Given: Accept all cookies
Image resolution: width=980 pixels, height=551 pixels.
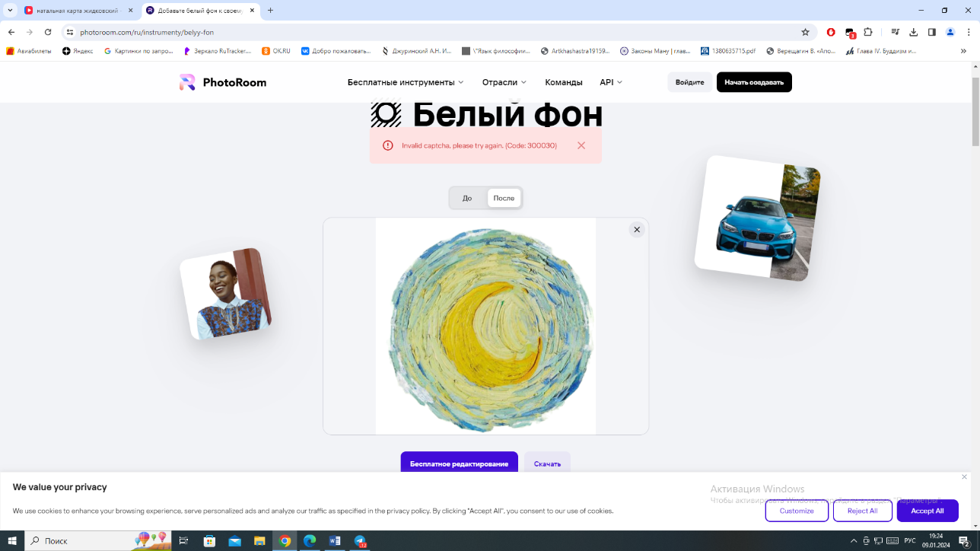Looking at the screenshot, I should (x=928, y=511).
